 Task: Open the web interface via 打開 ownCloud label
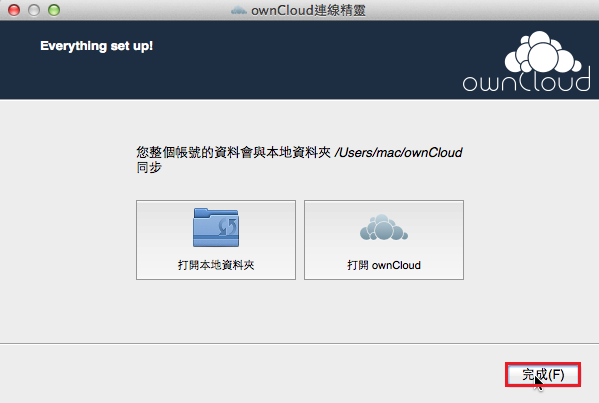(x=384, y=265)
